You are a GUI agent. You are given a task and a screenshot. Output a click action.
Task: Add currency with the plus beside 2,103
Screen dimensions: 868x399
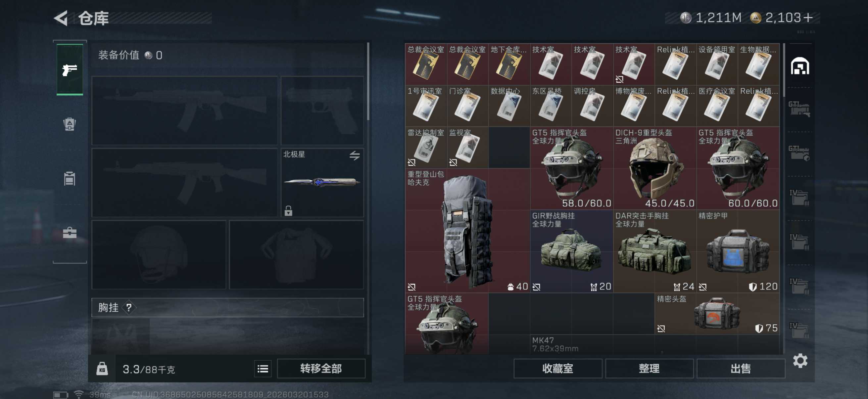point(807,18)
